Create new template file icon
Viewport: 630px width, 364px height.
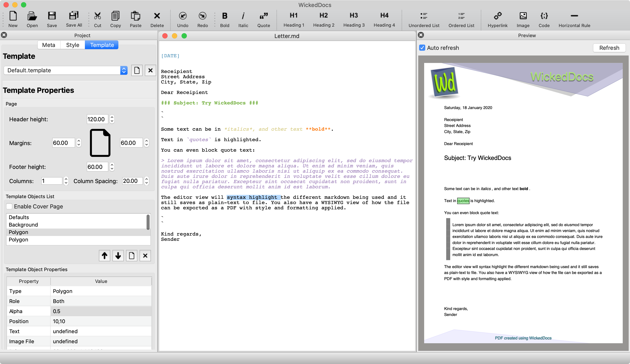(x=137, y=70)
